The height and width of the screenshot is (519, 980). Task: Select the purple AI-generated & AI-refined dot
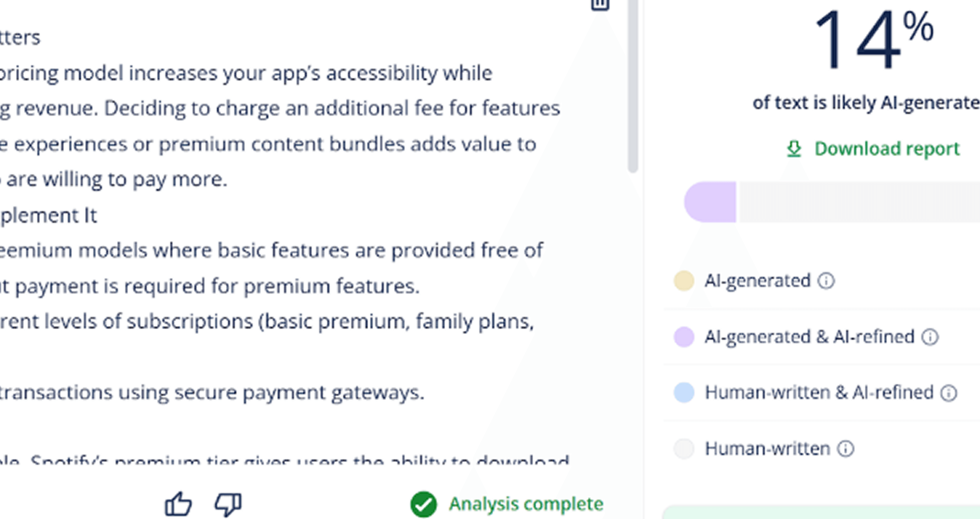click(684, 337)
